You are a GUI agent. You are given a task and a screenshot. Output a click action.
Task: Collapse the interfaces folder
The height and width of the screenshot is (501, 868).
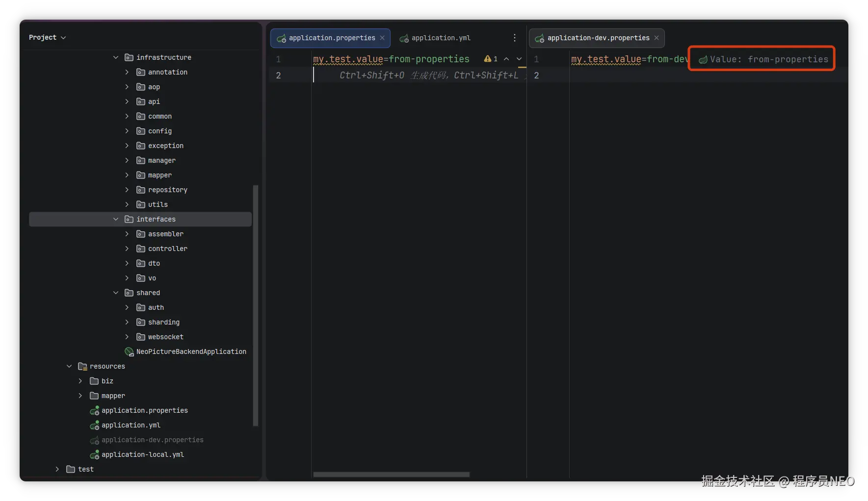pos(116,219)
